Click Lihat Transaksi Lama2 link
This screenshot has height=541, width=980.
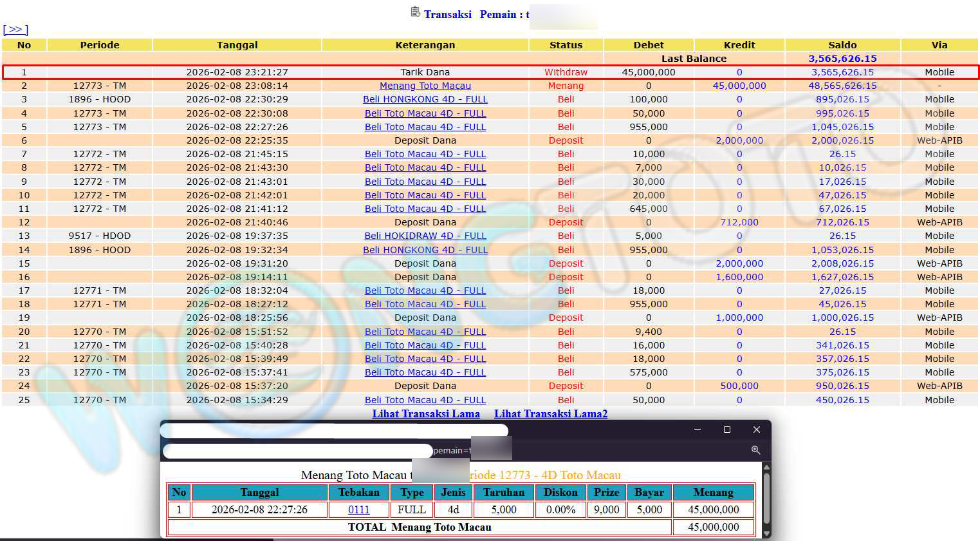[550, 413]
